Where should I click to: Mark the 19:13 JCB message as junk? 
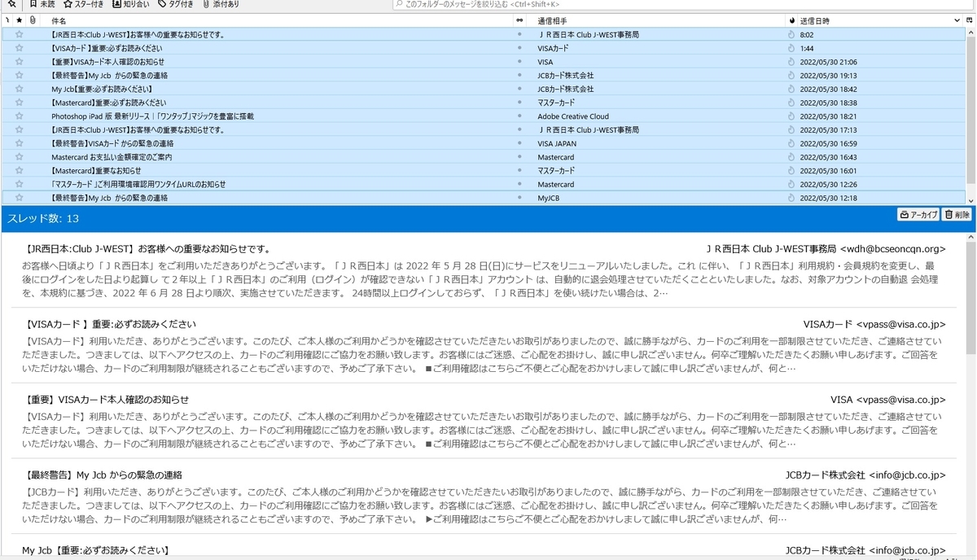791,76
